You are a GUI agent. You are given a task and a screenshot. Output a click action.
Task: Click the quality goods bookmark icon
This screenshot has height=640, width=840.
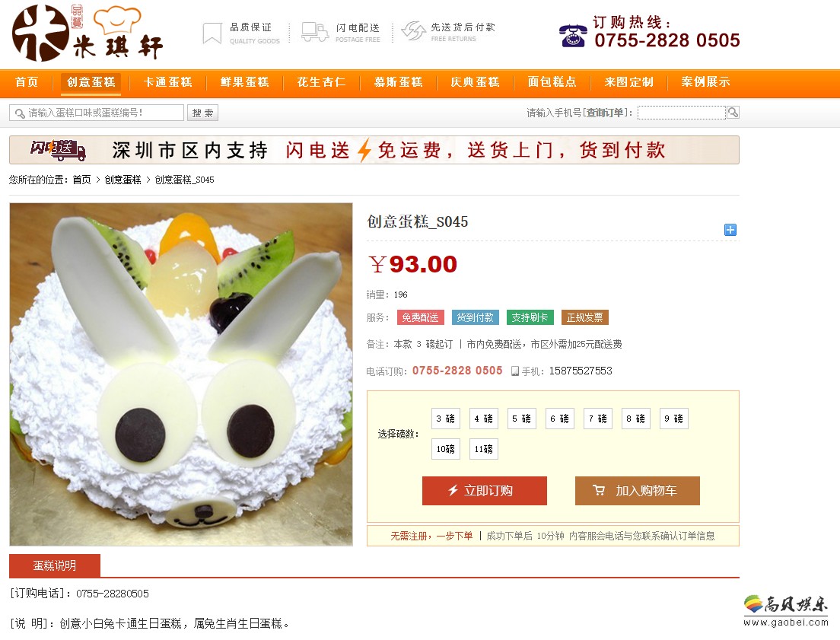click(x=212, y=33)
